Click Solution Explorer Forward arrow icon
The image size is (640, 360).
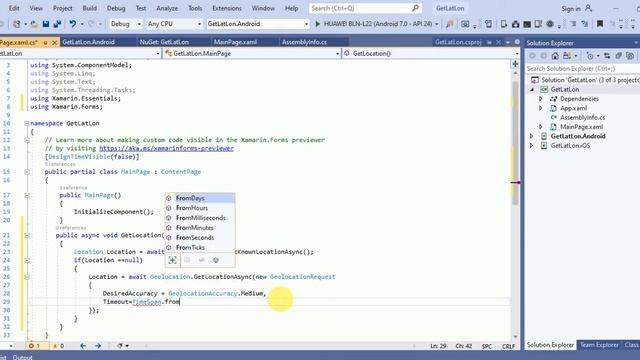click(544, 56)
